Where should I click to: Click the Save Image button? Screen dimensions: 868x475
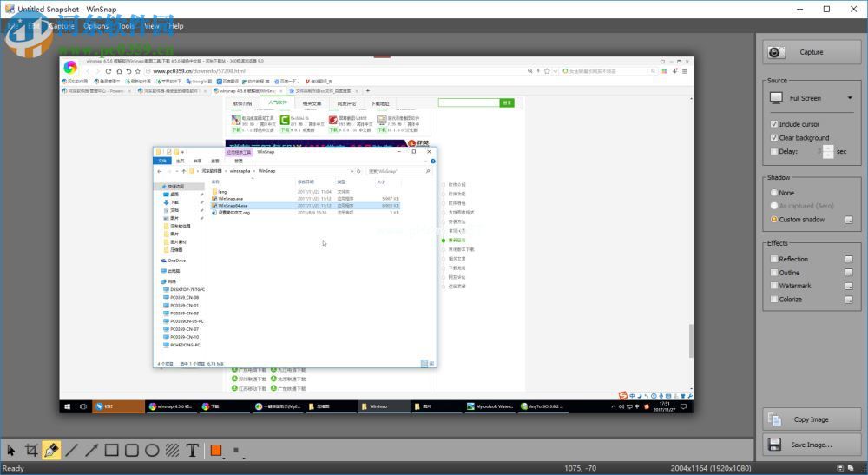tap(811, 445)
